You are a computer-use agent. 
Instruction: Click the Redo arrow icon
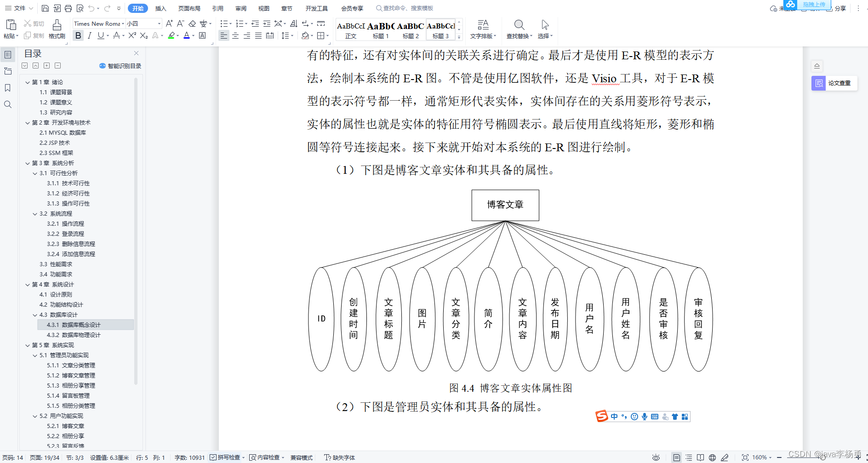click(107, 8)
